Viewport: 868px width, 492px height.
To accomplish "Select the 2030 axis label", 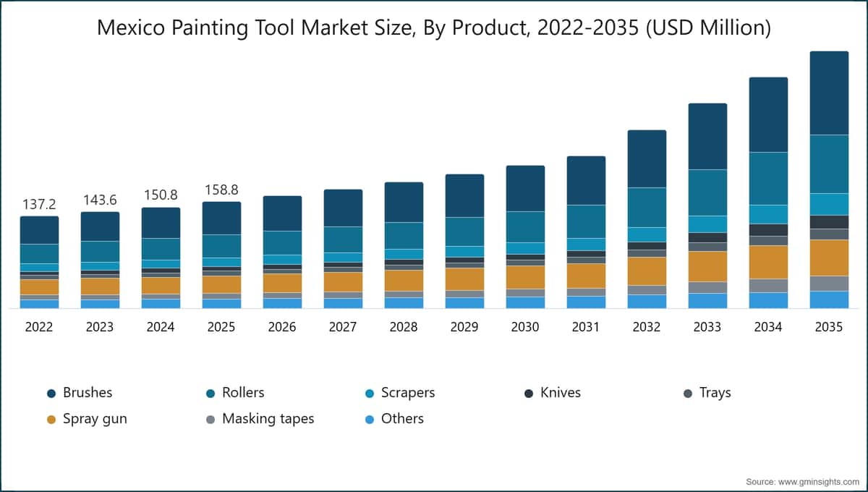I will [525, 327].
